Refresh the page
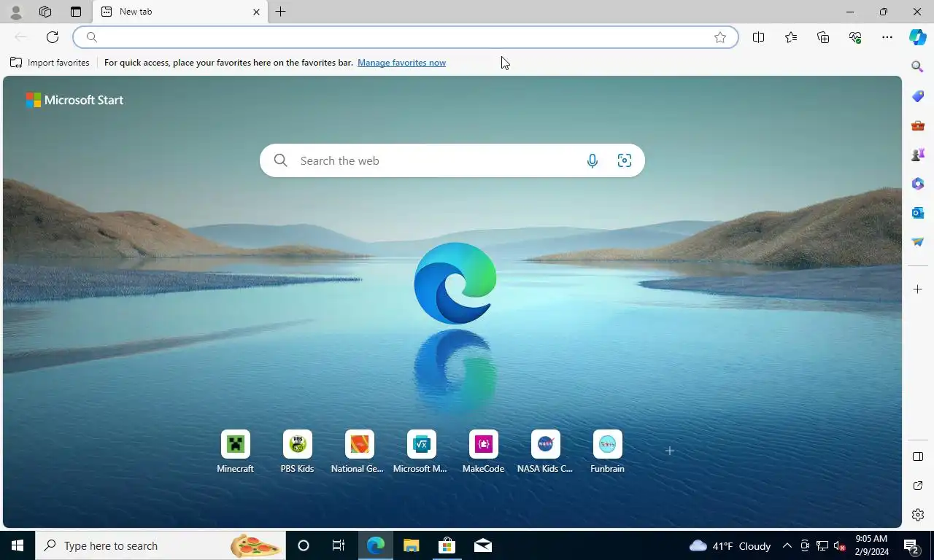 (x=53, y=37)
